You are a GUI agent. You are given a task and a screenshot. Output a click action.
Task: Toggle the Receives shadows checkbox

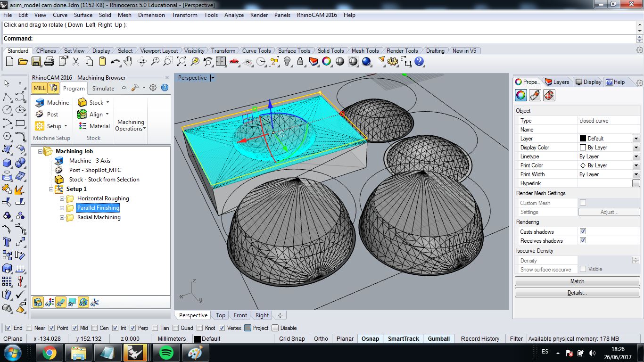click(583, 240)
